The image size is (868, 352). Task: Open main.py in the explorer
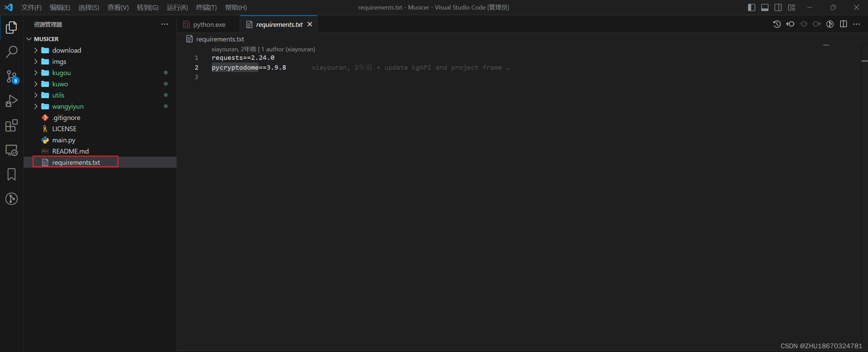pos(100,140)
